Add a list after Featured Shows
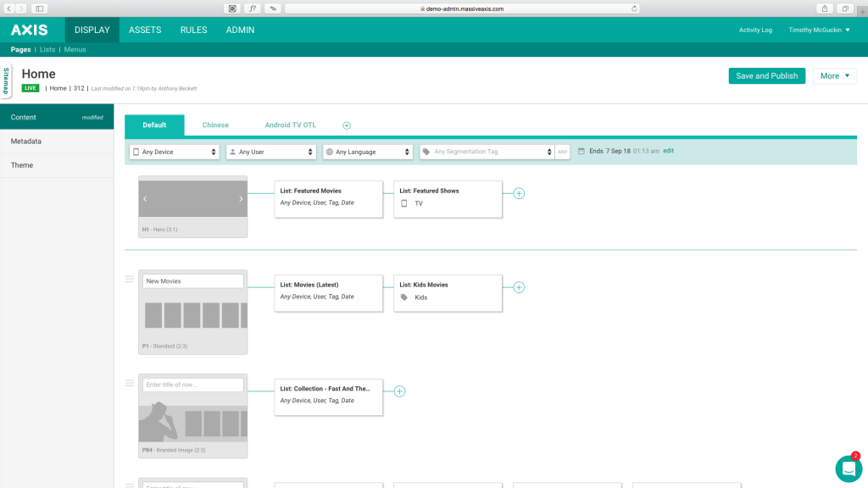868x488 pixels. tap(519, 193)
